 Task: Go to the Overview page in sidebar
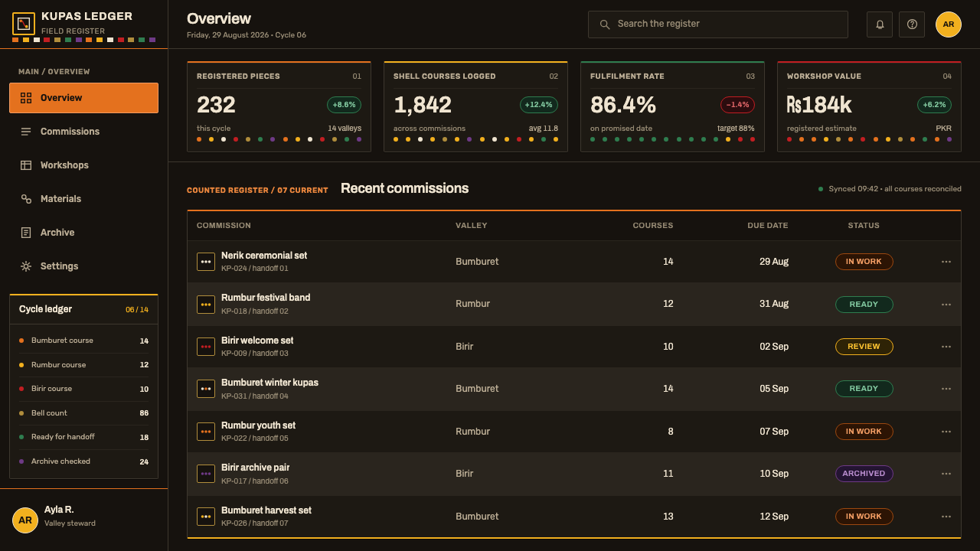84,98
